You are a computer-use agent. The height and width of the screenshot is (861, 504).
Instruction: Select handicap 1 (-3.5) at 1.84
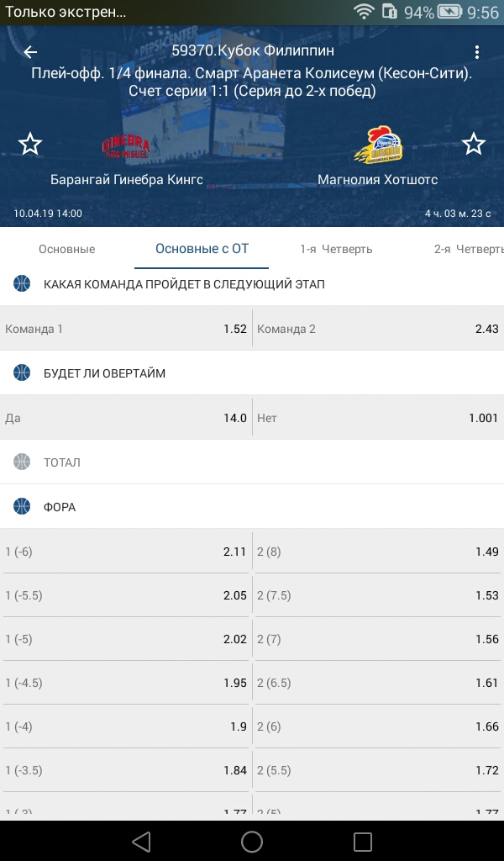pos(126,770)
